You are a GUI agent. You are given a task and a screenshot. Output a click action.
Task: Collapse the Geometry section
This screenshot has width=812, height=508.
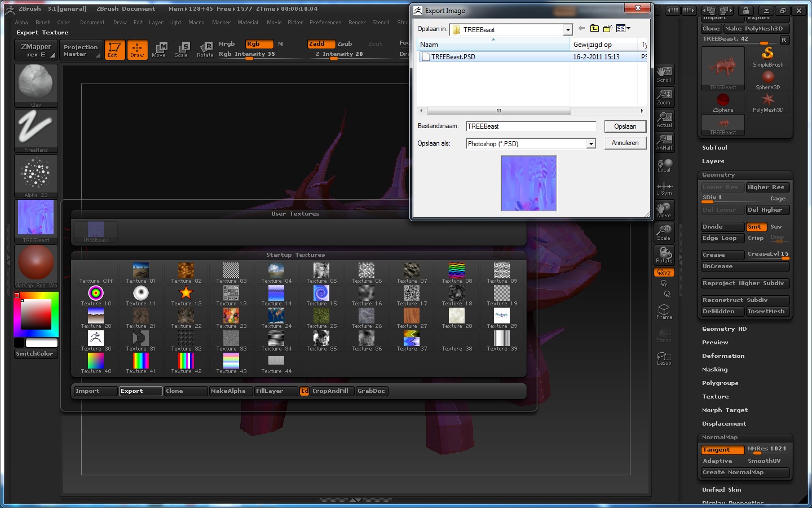click(x=718, y=175)
